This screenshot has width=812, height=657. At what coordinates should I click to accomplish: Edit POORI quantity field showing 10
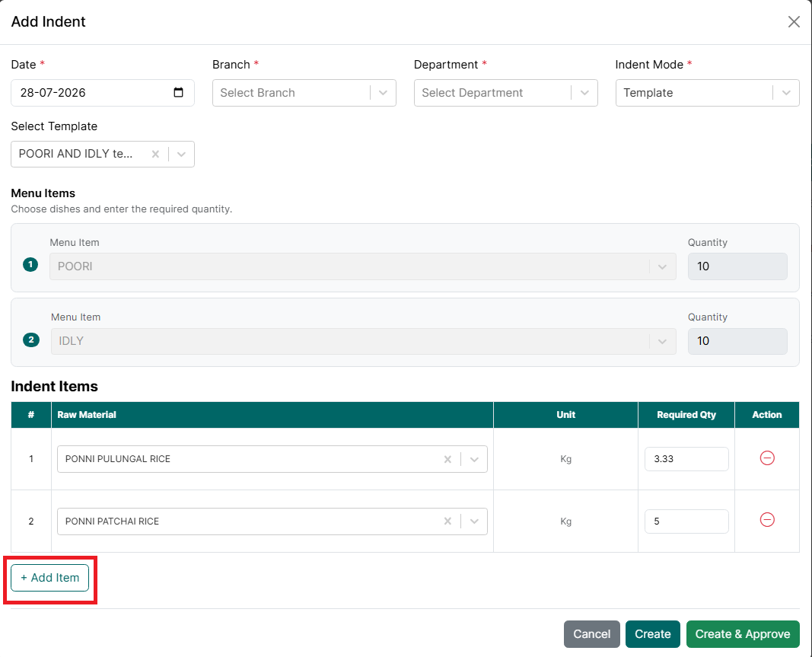tap(737, 266)
